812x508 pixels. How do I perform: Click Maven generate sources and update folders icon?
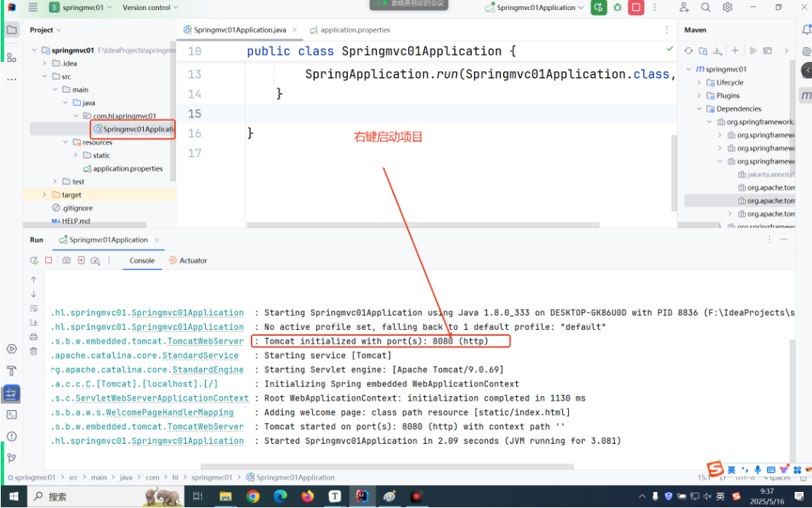pyautogui.click(x=703, y=50)
